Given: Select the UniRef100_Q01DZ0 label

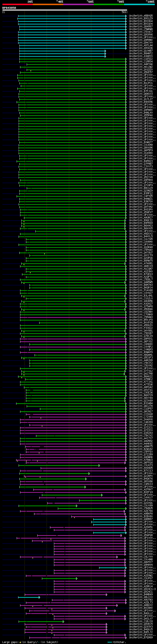Looking at the screenshot, I should tap(141, 70).
